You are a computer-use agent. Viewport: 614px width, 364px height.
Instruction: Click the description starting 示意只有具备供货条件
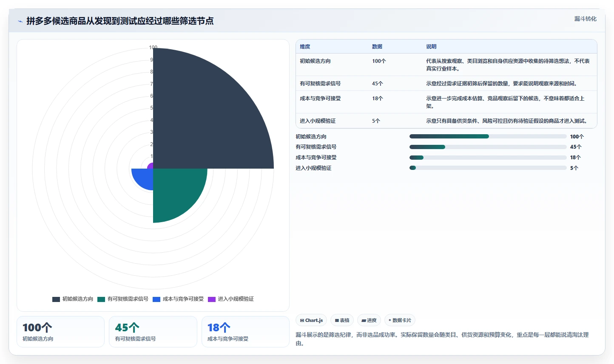(x=507, y=121)
